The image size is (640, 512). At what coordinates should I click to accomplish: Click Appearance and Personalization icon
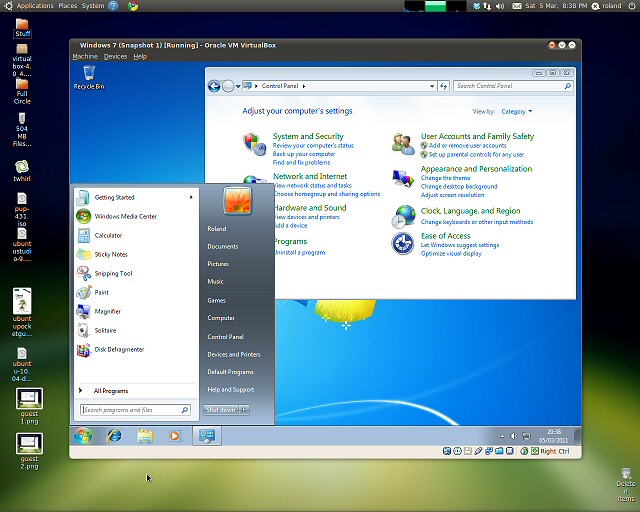[403, 178]
